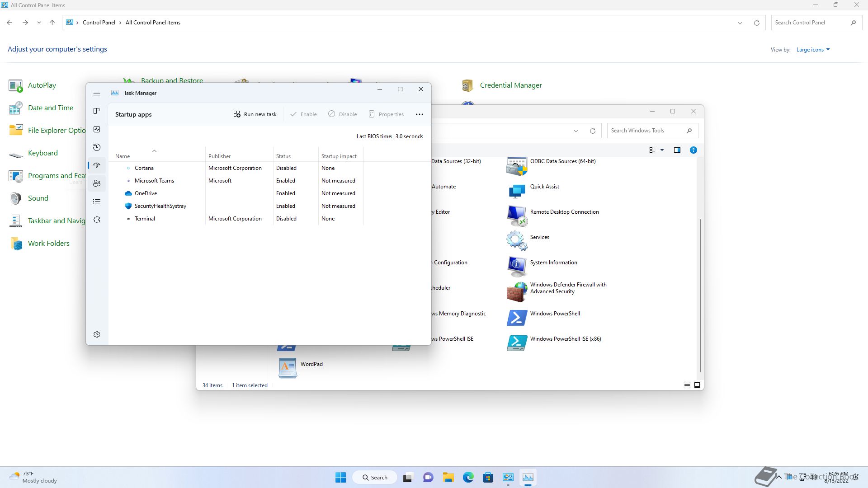This screenshot has width=868, height=488.
Task: Open Task Manager settings gear
Action: pos(97,334)
